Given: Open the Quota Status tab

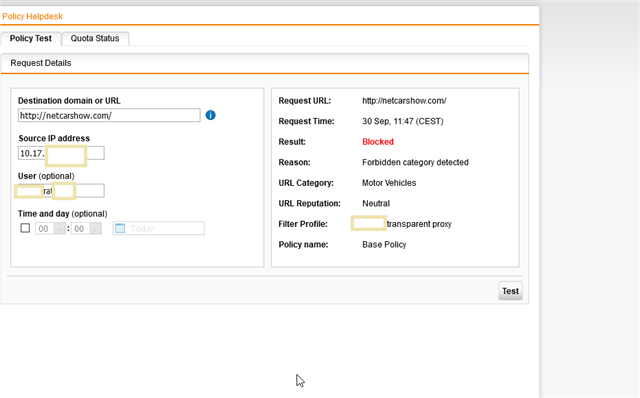Looking at the screenshot, I should tap(95, 38).
